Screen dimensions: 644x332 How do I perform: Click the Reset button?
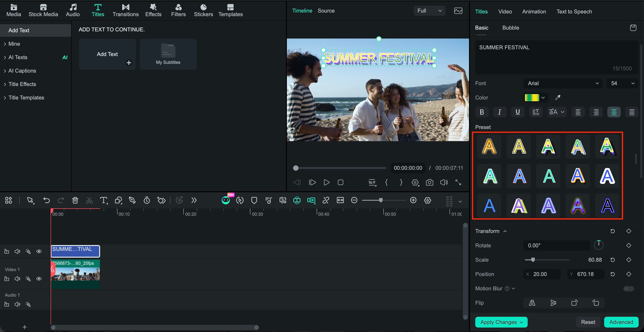(588, 322)
